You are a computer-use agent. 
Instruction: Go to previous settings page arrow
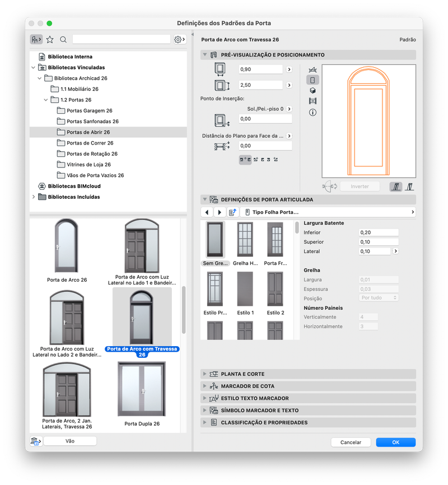[x=207, y=212]
